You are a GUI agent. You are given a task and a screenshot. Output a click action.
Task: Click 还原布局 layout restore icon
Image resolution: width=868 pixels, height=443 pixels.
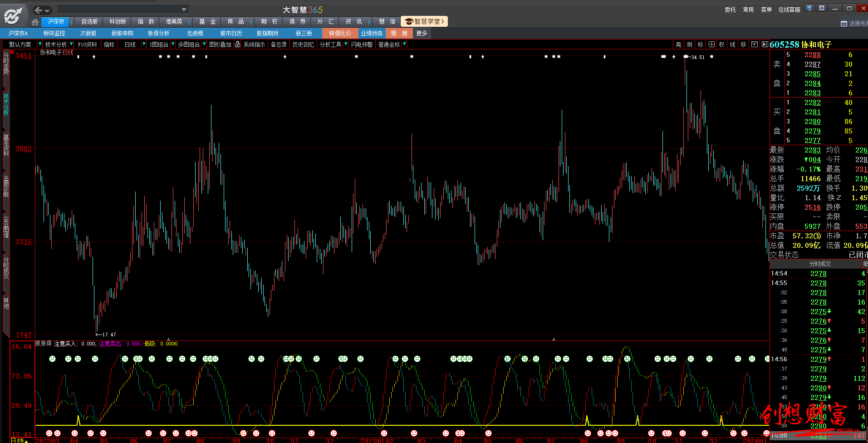pos(854,24)
